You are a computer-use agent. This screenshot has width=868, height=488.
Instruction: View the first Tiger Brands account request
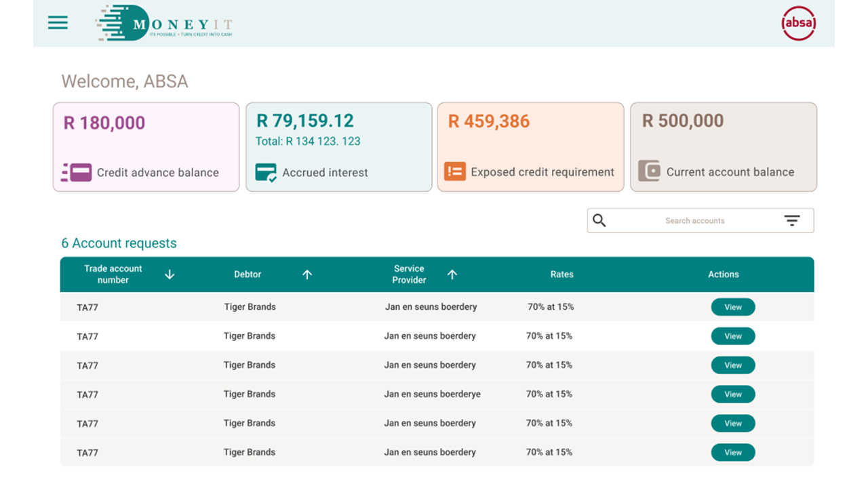[x=732, y=306]
